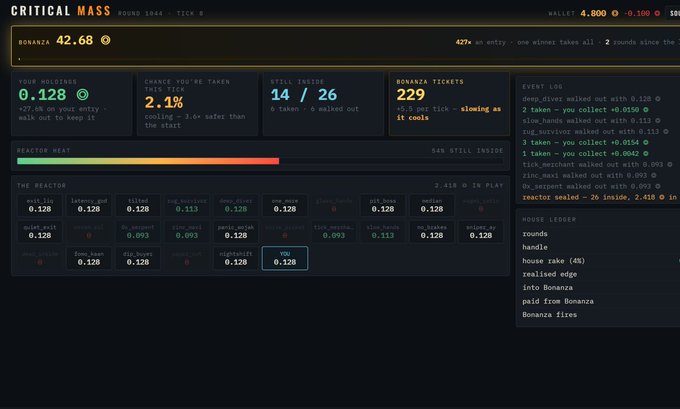Click log entry 'tick_merchant walked out with 0.093'
Viewport: 680px width, 409px height.
pos(597,164)
